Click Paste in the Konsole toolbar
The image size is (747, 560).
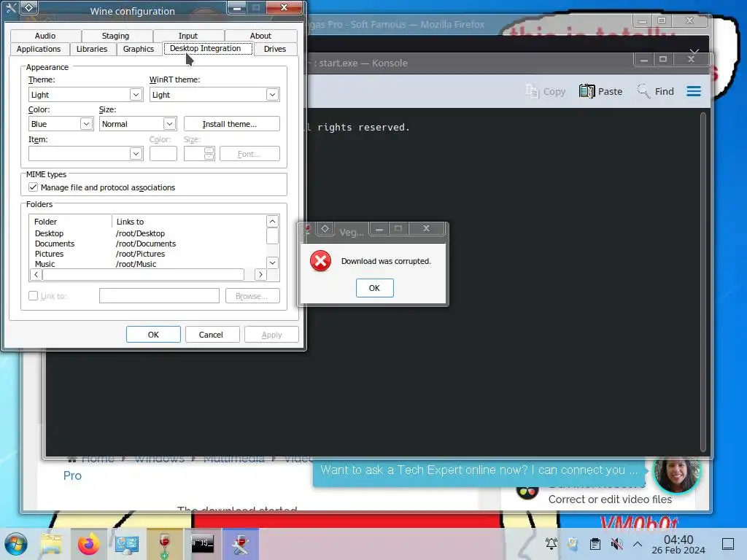[x=601, y=91]
